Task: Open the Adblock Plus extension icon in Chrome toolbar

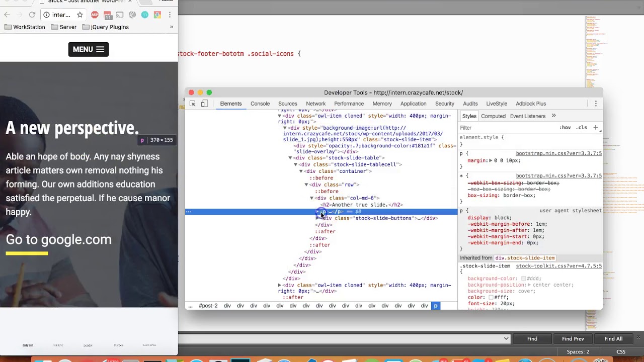Action: tap(95, 15)
